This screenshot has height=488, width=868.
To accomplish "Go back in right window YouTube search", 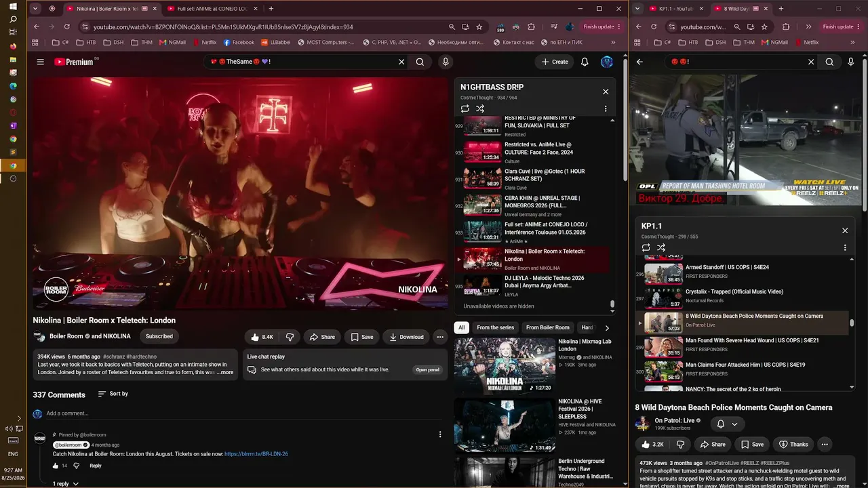I will click(639, 62).
